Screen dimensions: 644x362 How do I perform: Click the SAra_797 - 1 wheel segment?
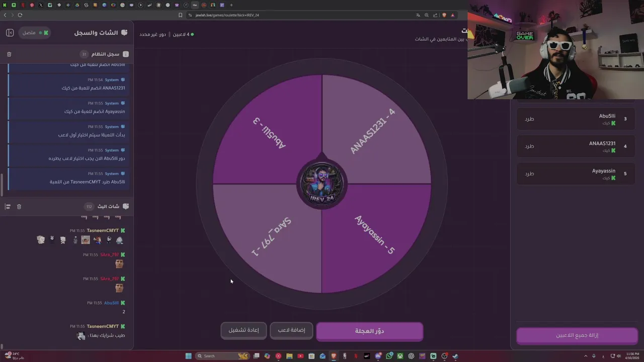click(x=271, y=236)
